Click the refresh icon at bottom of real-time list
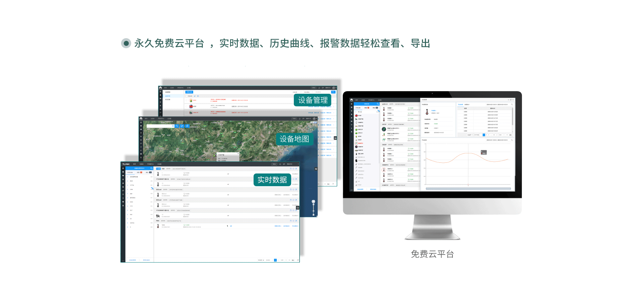This screenshot has height=288, width=644. (298, 260)
